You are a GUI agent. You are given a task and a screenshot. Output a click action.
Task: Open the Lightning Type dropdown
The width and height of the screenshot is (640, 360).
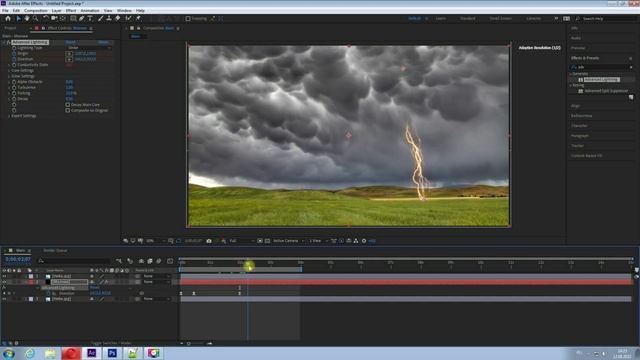pyautogui.click(x=89, y=48)
